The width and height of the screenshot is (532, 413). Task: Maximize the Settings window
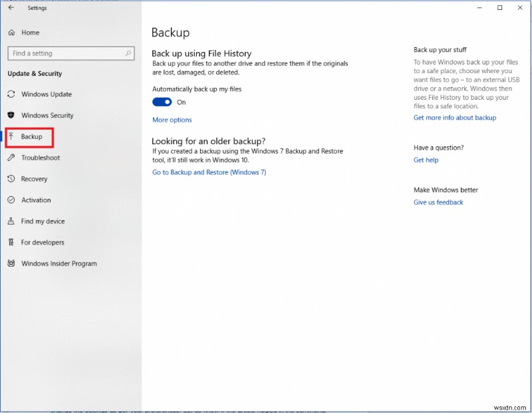click(500, 7)
